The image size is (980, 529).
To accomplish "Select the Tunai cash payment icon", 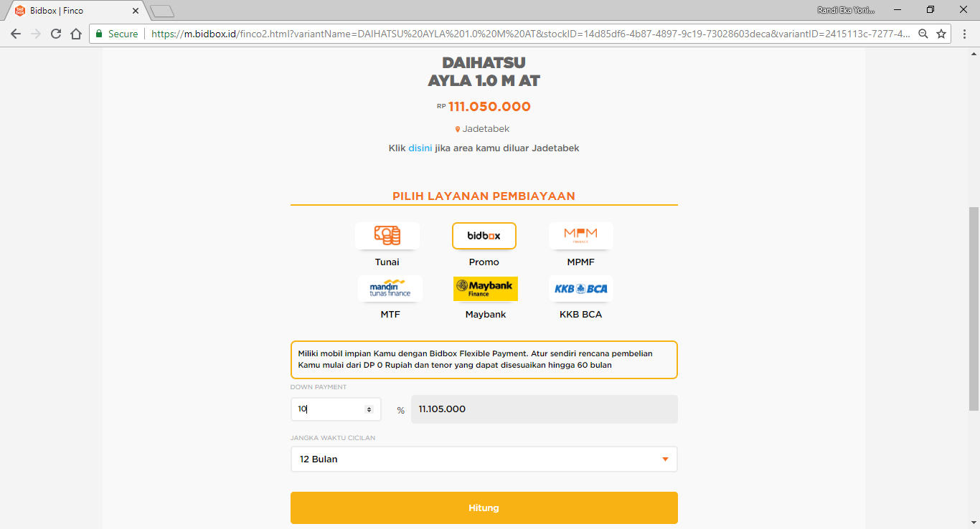I will (387, 235).
